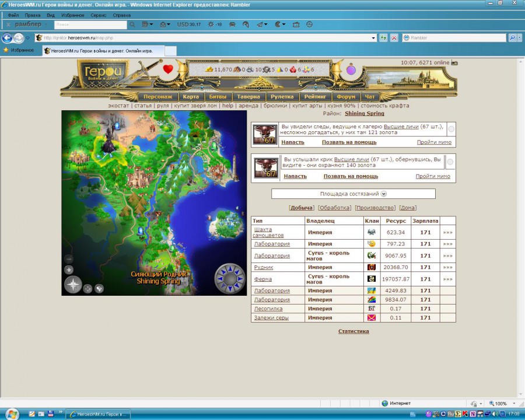
Task: Open the Сервис menu
Action: 99,15
